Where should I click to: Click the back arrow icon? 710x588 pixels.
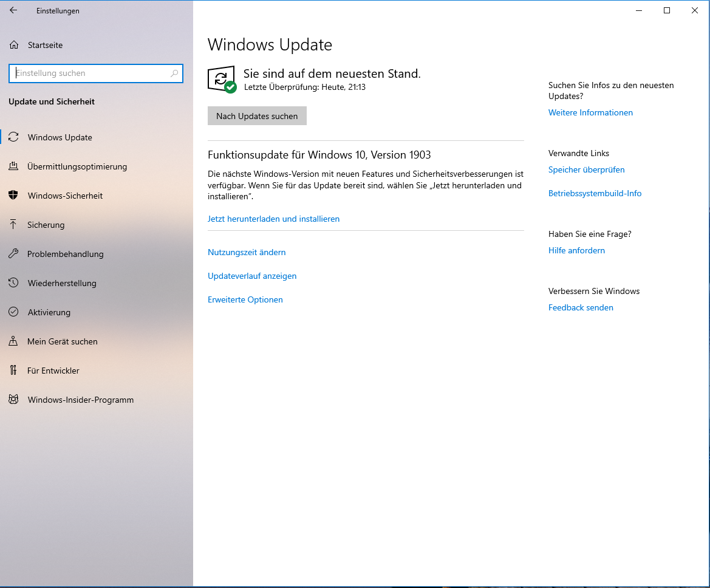click(x=13, y=10)
